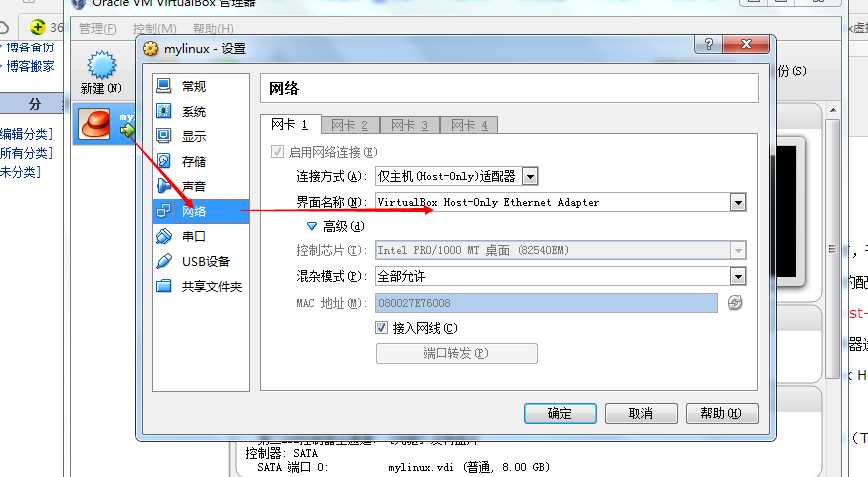Switch to the 网卡 3 tab
This screenshot has height=477, width=868.
(x=410, y=126)
